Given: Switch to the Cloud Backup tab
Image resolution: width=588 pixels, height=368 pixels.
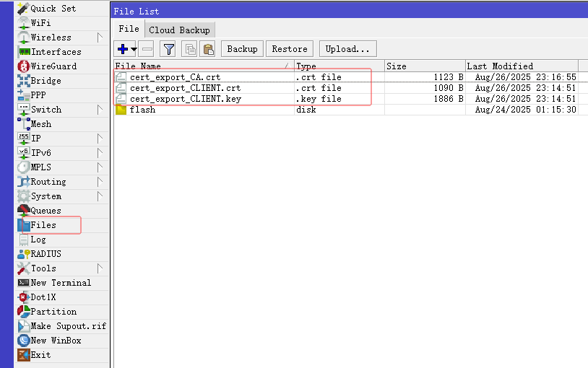Looking at the screenshot, I should click(x=179, y=30).
